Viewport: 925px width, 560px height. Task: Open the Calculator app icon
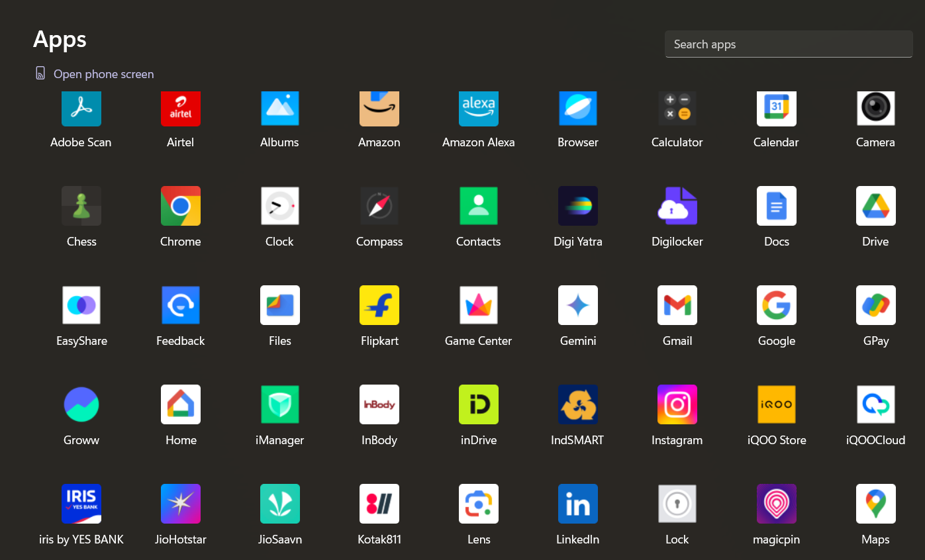677,109
